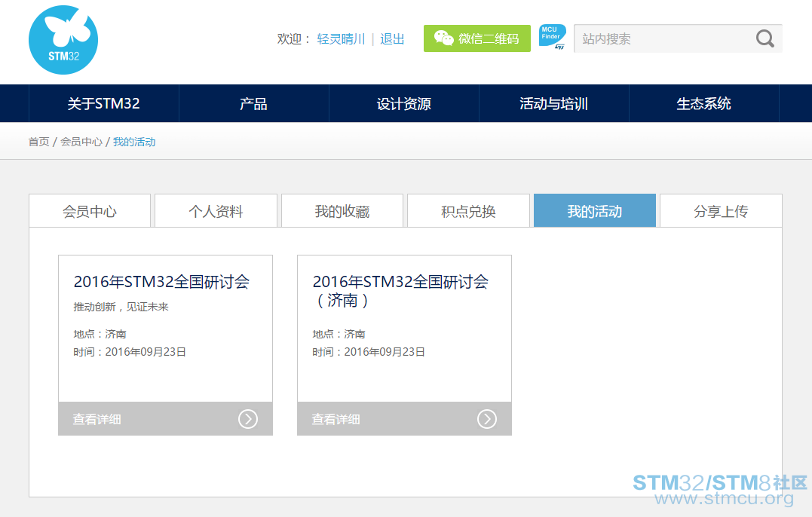This screenshot has height=517, width=812.
Task: Open the 生态系统 navigation menu
Action: (703, 103)
